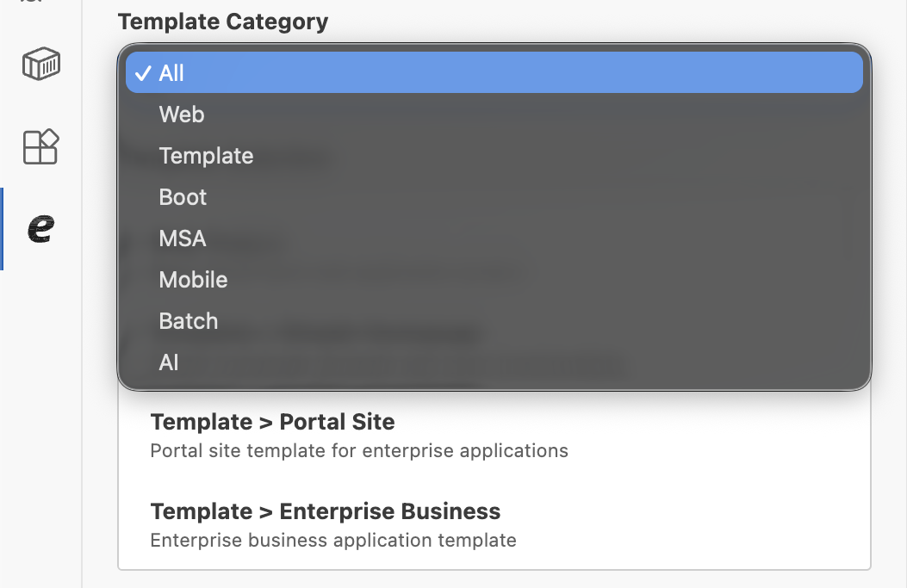This screenshot has width=907, height=588.
Task: Click the 'Portal site template for enterprise applications' description
Action: 358,450
